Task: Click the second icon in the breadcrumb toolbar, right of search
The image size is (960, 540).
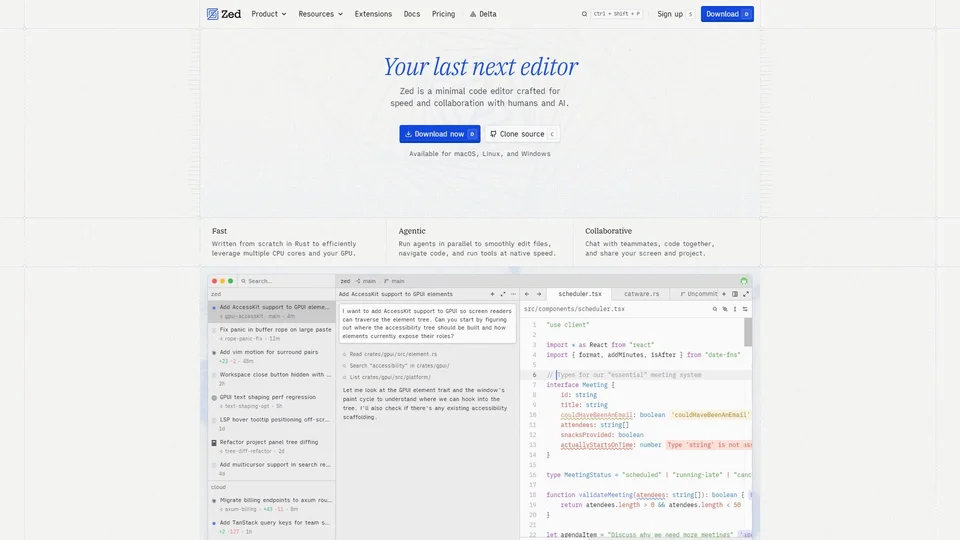Action: click(x=725, y=309)
